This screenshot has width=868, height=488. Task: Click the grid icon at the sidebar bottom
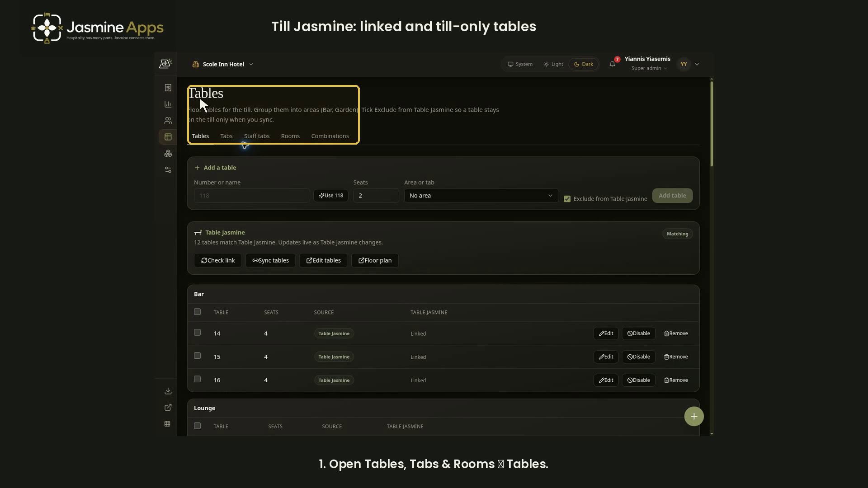tap(167, 424)
